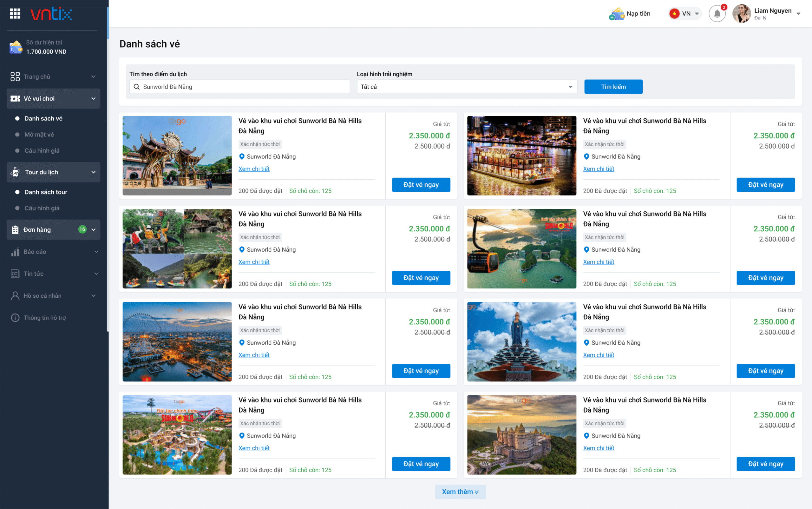The height and width of the screenshot is (509, 812).
Task: Open the Loại hình trải nghiệm dropdown
Action: point(467,87)
